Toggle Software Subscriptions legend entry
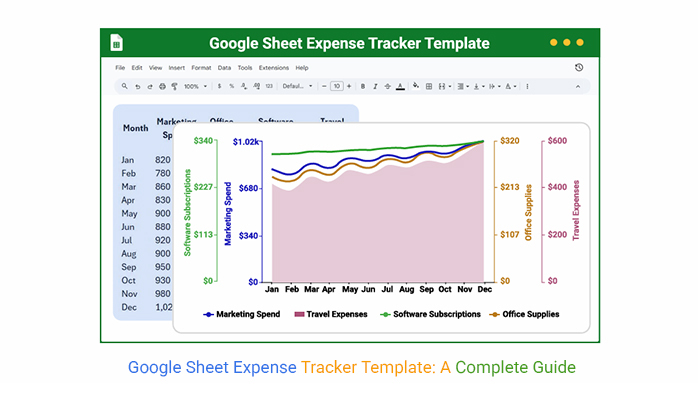This screenshot has width=698, height=400. pos(430,314)
